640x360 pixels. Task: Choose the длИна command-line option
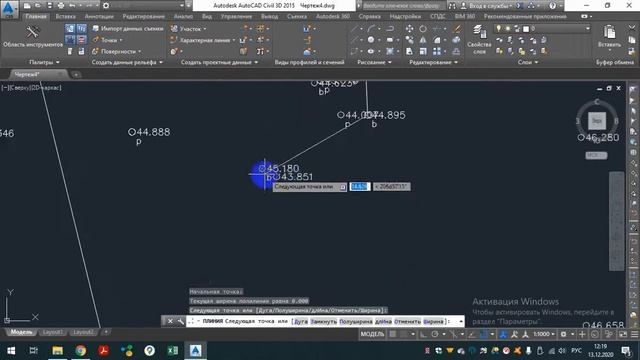click(x=383, y=322)
